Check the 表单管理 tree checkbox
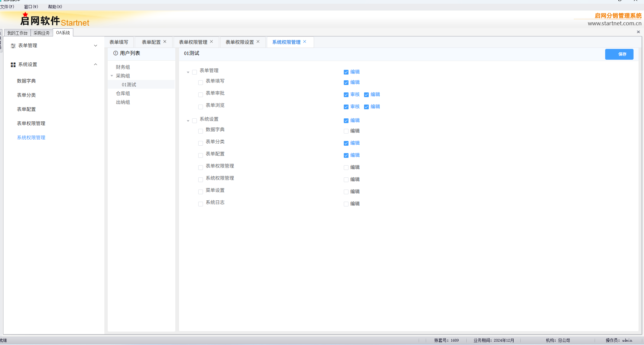644x345 pixels. tap(195, 72)
